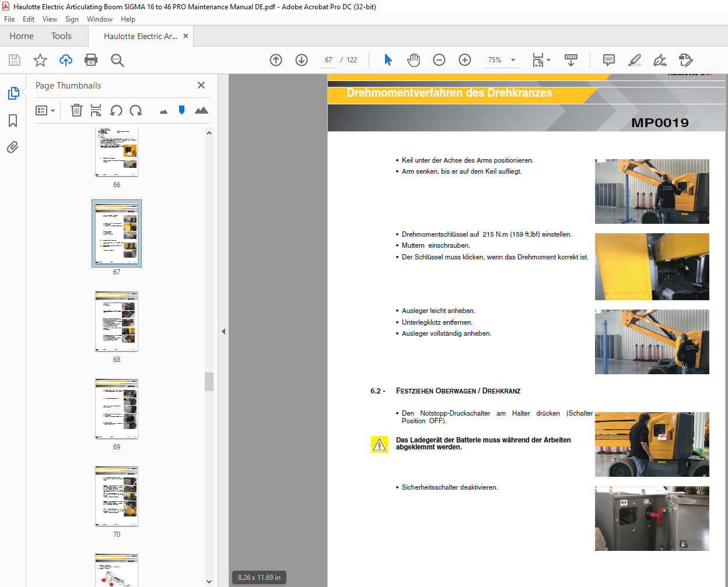Click the page number field showing 67

tap(328, 60)
